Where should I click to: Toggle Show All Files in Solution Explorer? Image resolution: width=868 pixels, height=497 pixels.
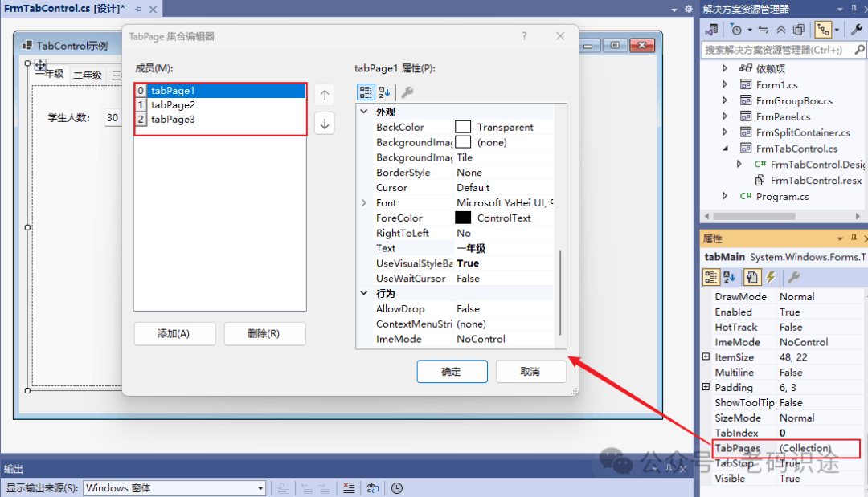[799, 30]
